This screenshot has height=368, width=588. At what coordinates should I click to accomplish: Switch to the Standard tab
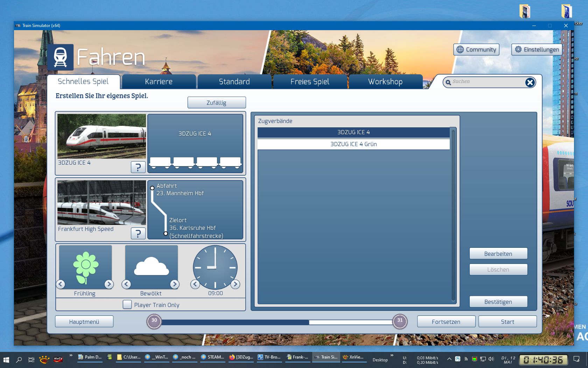tap(234, 82)
